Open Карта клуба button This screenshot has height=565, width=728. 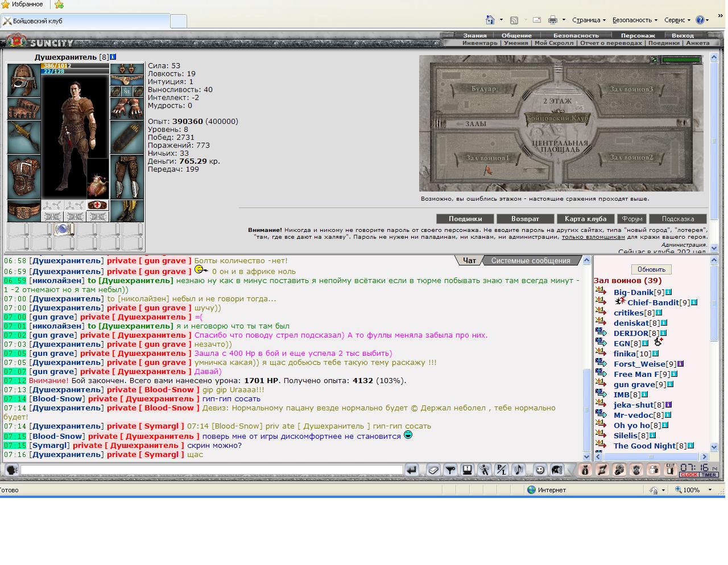click(x=586, y=219)
